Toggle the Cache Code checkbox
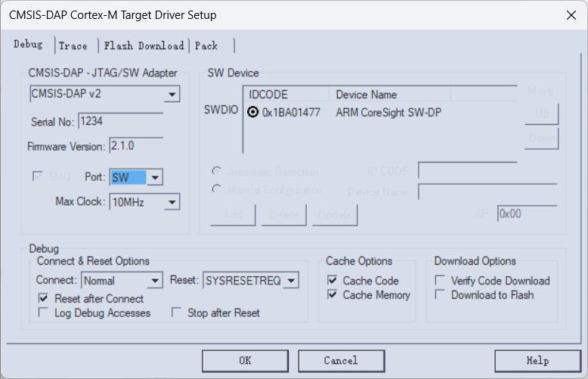 pyautogui.click(x=332, y=281)
